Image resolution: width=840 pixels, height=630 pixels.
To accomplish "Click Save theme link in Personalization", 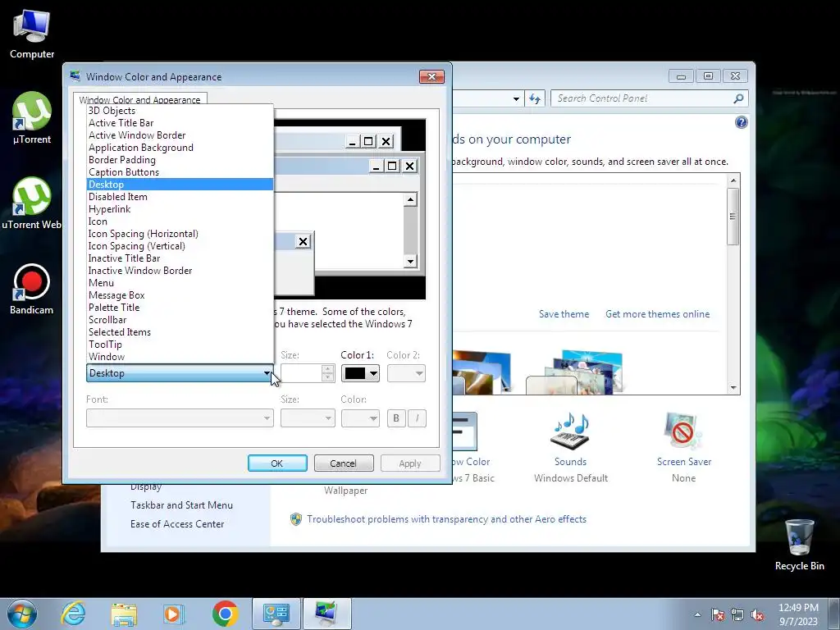I will [x=564, y=314].
